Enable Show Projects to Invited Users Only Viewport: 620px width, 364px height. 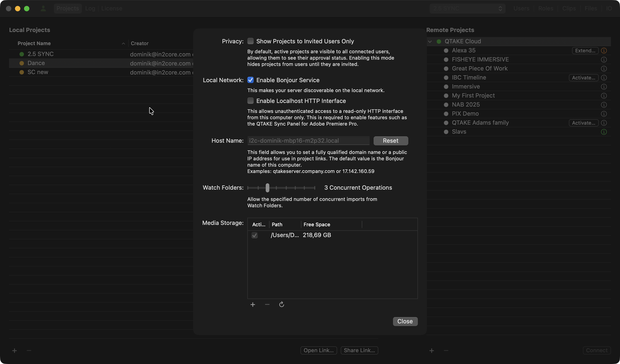pyautogui.click(x=251, y=41)
